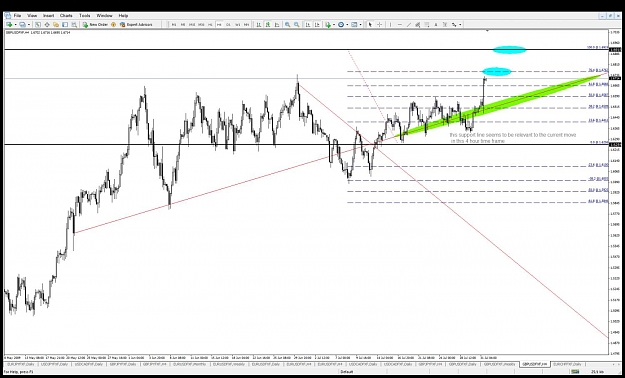The width and height of the screenshot is (625, 378).
Task: Open the Navigator panel icon
Action: [x=56, y=25]
